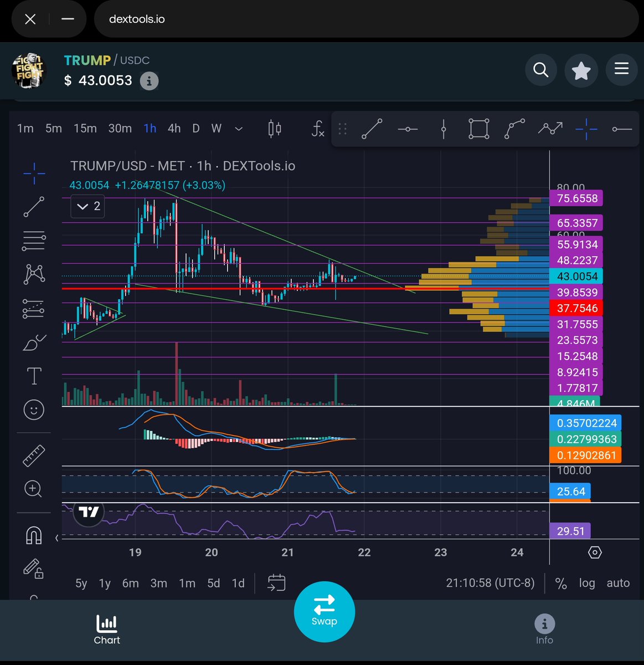Click the 37.7546 red price label
This screenshot has height=665, width=644.
(577, 308)
